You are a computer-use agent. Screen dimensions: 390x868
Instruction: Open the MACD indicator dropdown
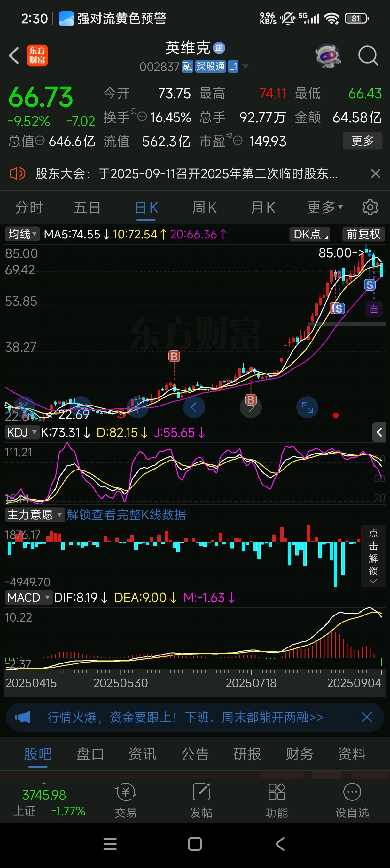pyautogui.click(x=29, y=598)
